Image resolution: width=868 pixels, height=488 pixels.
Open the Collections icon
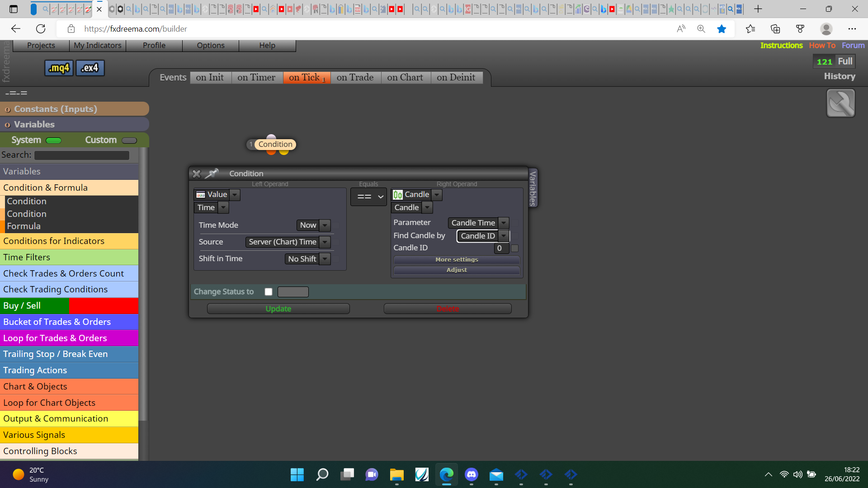click(775, 29)
